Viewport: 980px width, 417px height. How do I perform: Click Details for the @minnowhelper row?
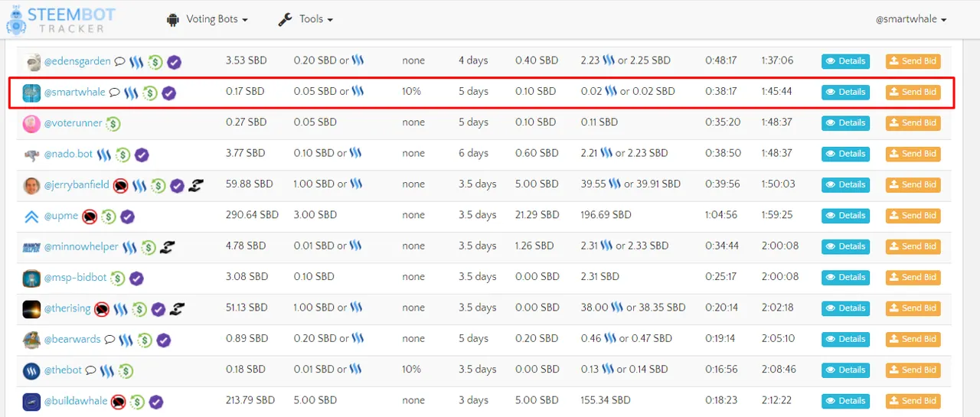(x=845, y=246)
